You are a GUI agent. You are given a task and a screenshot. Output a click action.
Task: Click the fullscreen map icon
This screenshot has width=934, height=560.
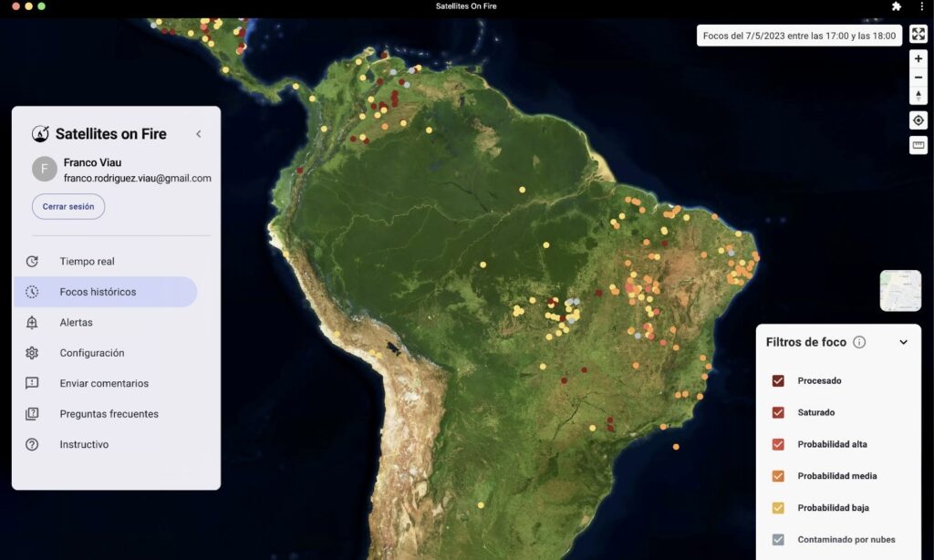coord(918,35)
